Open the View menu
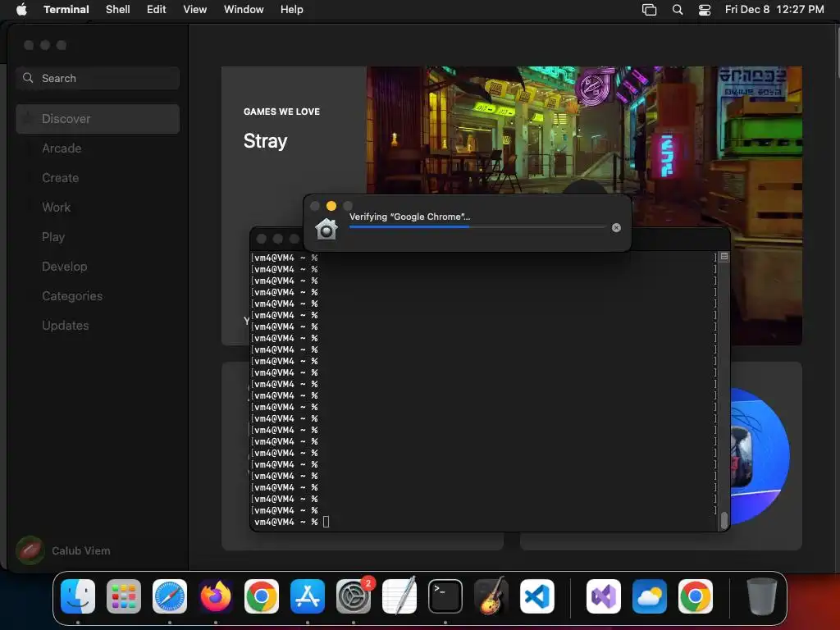 click(195, 9)
